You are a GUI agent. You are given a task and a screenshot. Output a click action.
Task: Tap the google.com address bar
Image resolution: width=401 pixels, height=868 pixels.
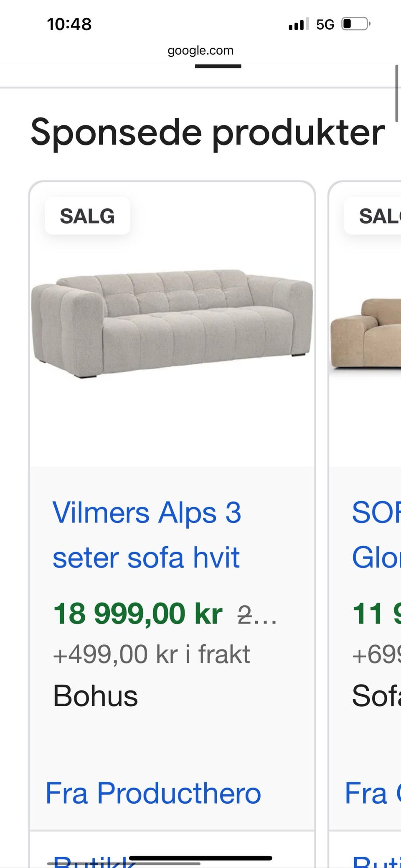[200, 51]
